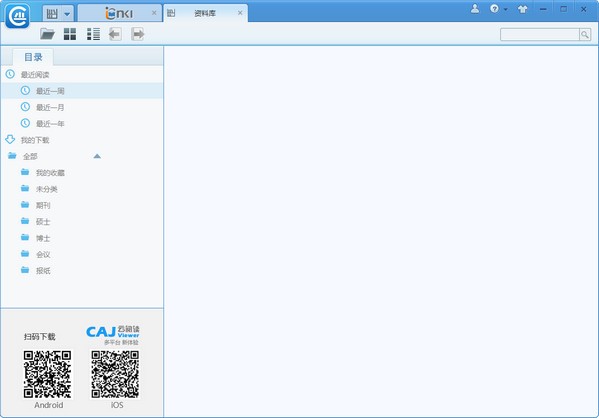Open the skin shirt icon

click(x=523, y=9)
